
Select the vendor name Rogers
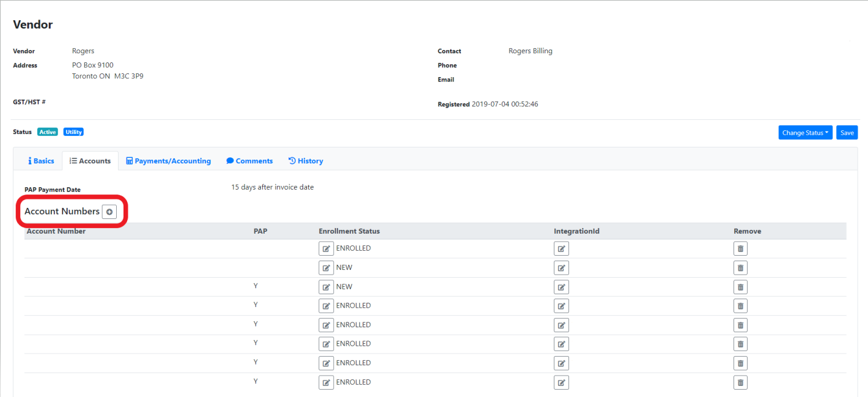(x=83, y=51)
